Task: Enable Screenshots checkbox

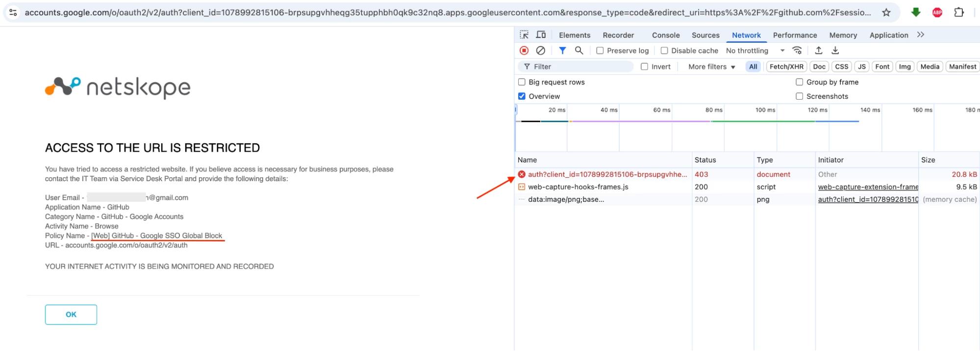Action: [800, 96]
